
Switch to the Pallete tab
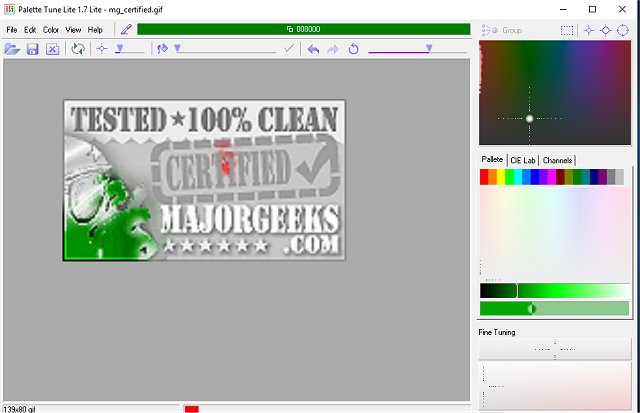(492, 160)
